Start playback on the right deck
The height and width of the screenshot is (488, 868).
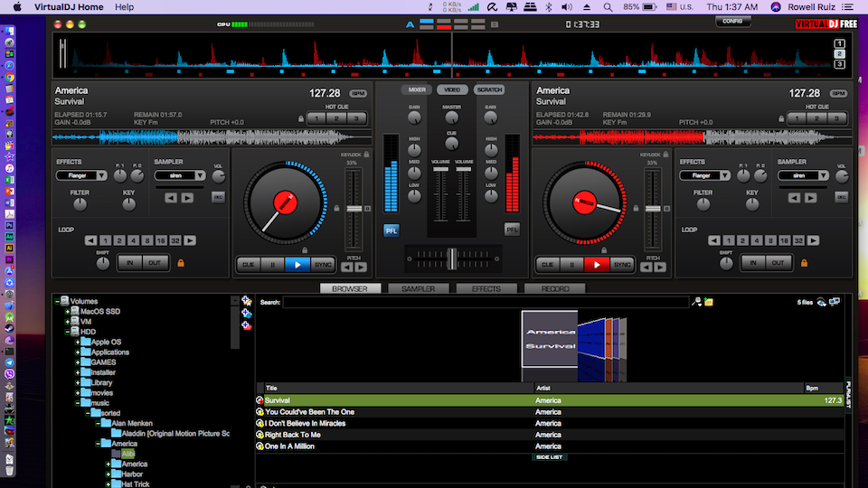pos(596,265)
